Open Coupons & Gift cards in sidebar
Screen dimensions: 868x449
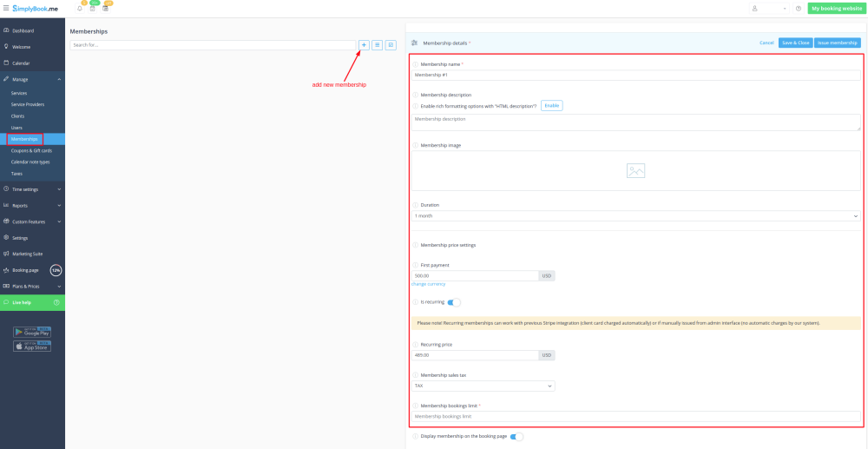[31, 150]
